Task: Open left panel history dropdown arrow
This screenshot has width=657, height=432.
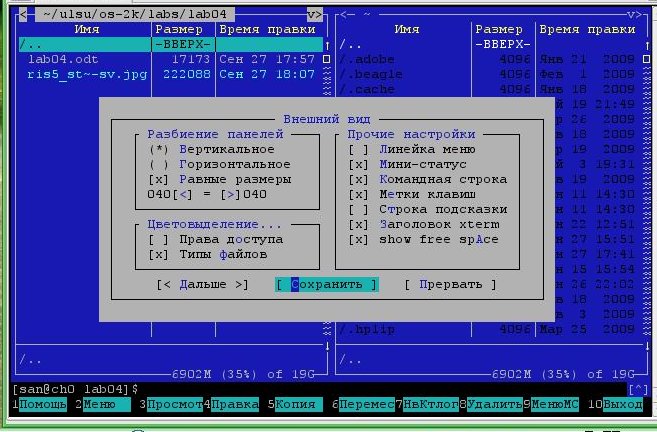Action: coord(314,14)
